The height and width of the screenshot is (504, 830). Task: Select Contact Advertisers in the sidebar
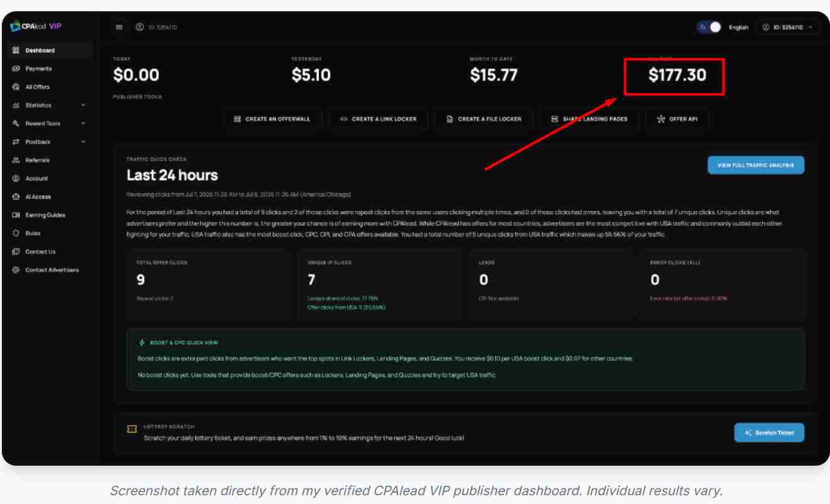(50, 270)
